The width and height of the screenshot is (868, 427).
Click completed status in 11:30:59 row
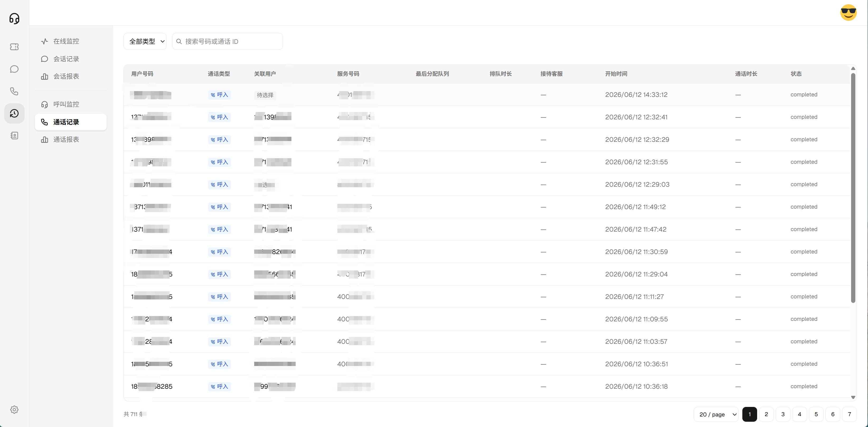point(804,252)
